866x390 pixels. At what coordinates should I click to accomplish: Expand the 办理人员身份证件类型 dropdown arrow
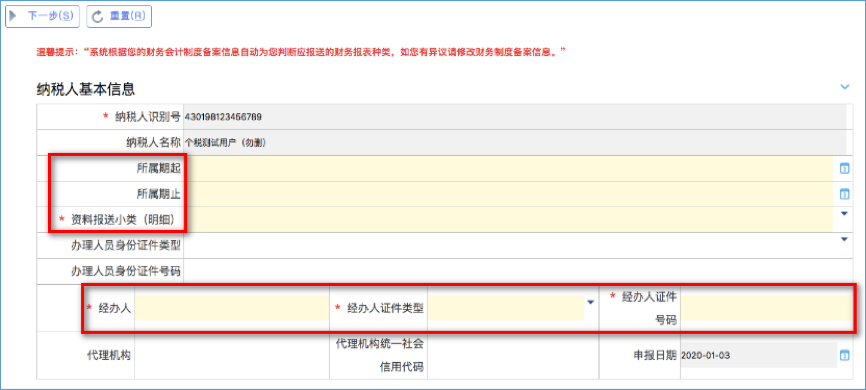point(844,239)
